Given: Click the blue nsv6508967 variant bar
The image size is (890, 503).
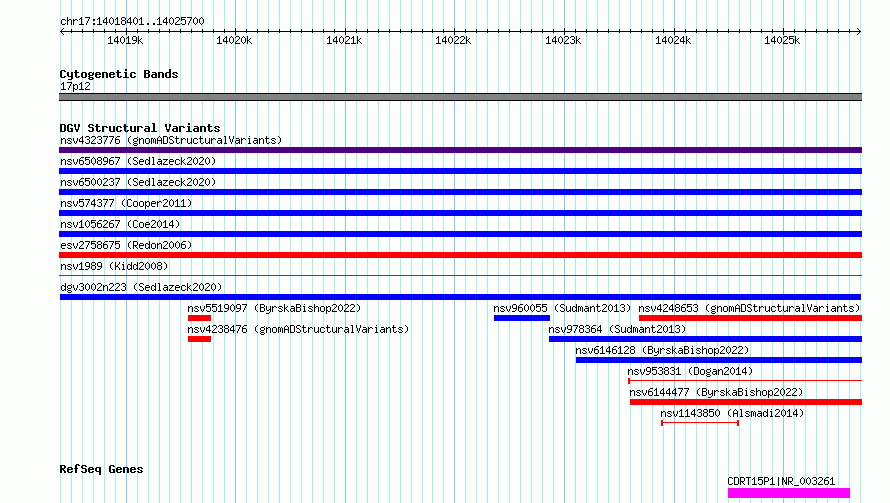Looking at the screenshot, I should click(x=460, y=171).
